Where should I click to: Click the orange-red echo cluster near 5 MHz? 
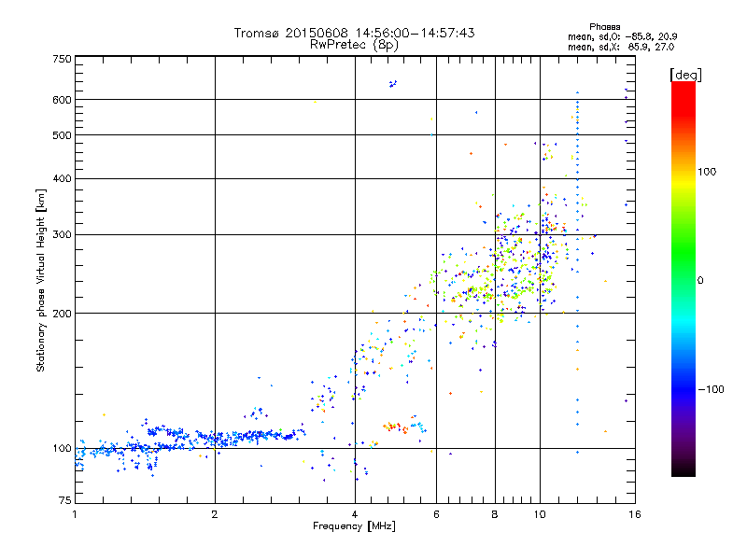tap(395, 427)
